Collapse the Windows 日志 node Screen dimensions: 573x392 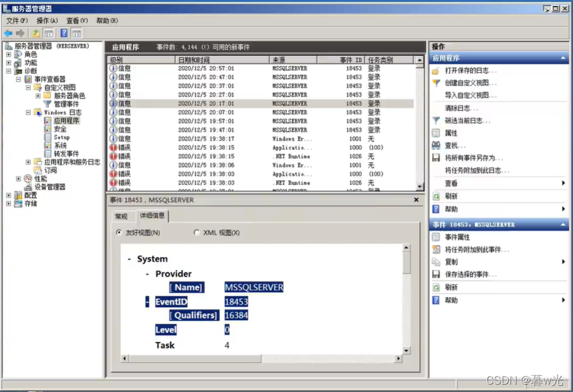pyautogui.click(x=28, y=112)
